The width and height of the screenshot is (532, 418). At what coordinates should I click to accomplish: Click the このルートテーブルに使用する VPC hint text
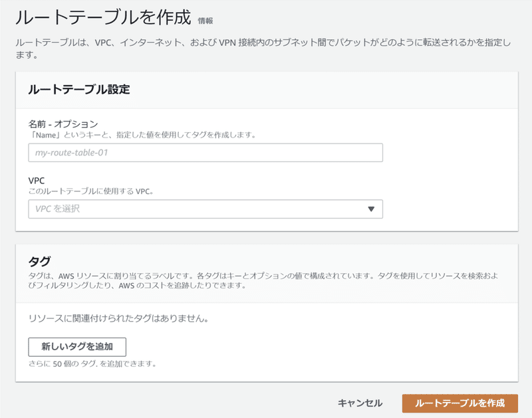91,191
